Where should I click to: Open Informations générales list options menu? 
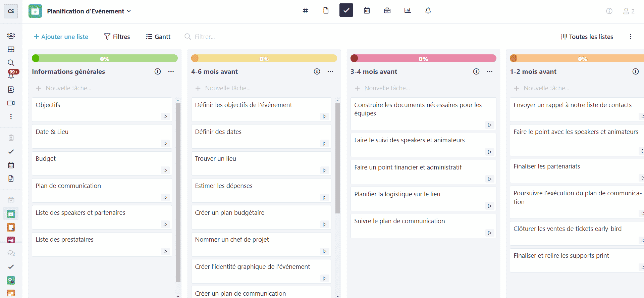click(171, 71)
